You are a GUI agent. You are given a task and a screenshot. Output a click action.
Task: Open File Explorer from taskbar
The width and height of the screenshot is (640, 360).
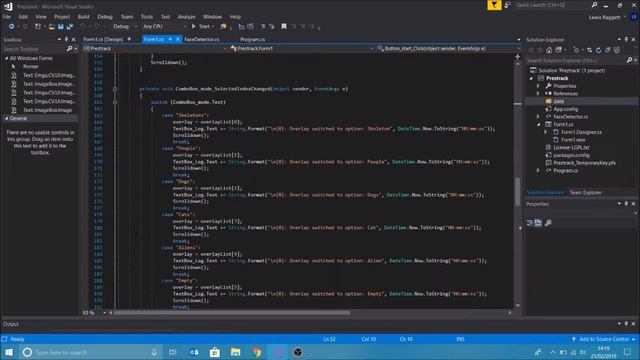236,352
